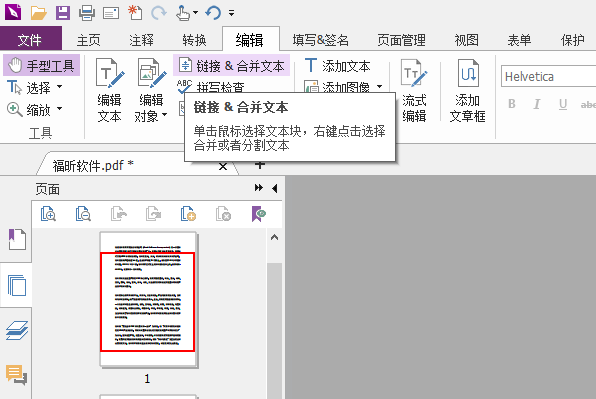Toggle Bold formatting B

512,104
